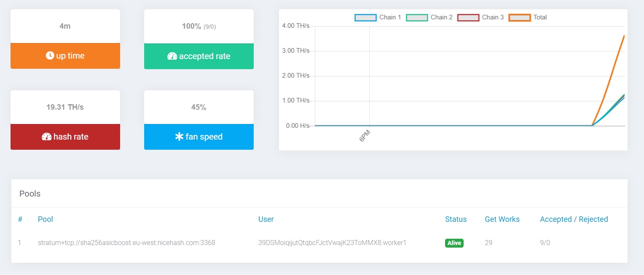Screen dimensions: 644x275
Task: Select the nicehash stratum pool URL
Action: [126, 243]
